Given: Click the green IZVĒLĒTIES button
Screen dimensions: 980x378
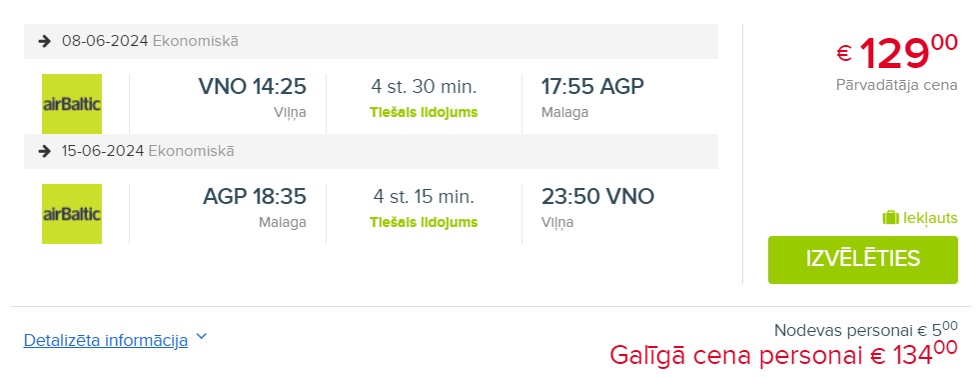Looking at the screenshot, I should 862,260.
